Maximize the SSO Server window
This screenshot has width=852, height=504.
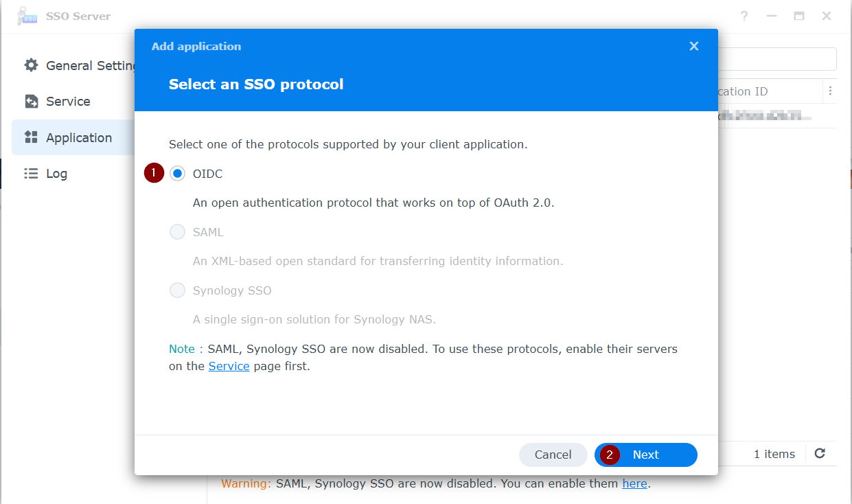coord(799,16)
